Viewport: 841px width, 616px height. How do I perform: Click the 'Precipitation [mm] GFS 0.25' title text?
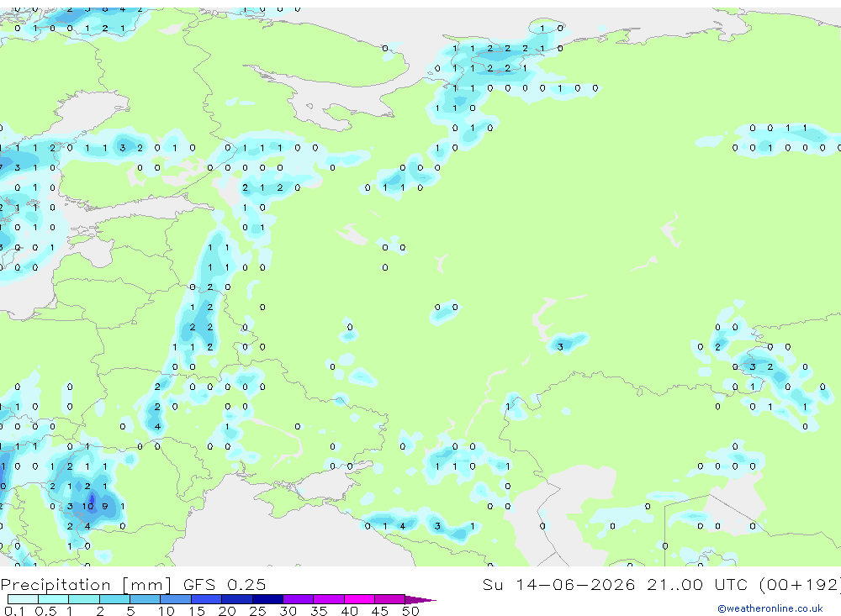point(133,584)
